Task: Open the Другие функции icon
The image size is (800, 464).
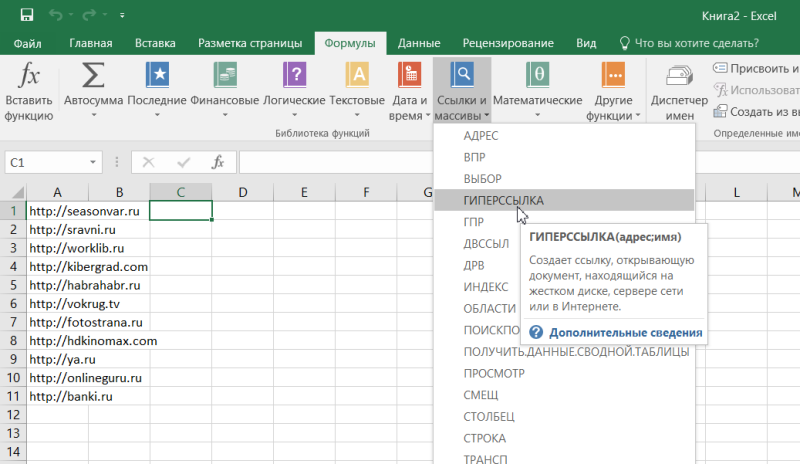Action: click(x=613, y=75)
